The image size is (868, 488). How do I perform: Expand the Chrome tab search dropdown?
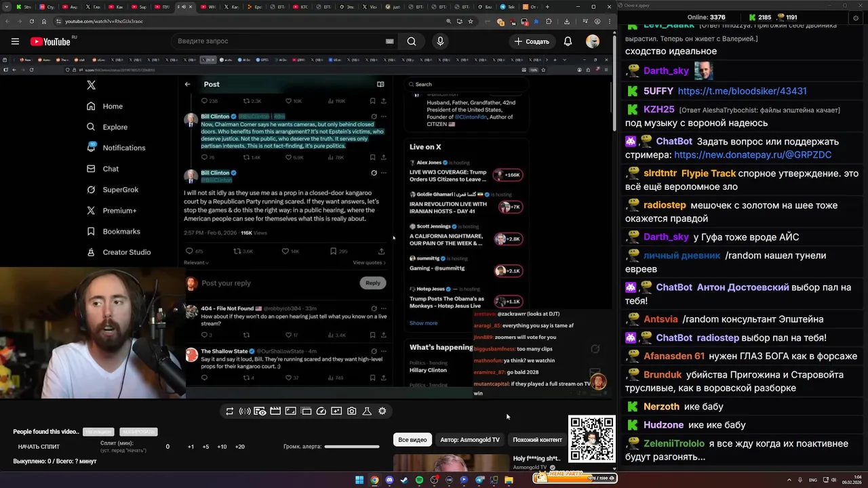click(x=7, y=7)
